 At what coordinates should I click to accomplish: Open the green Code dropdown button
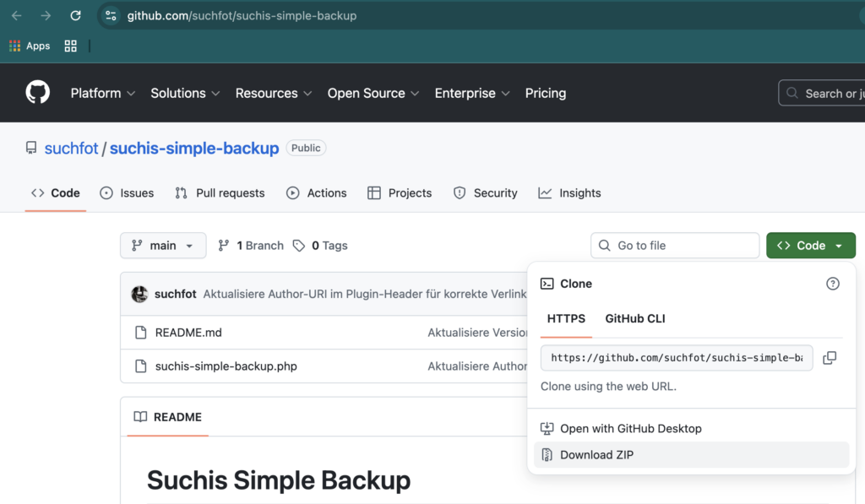pyautogui.click(x=810, y=245)
